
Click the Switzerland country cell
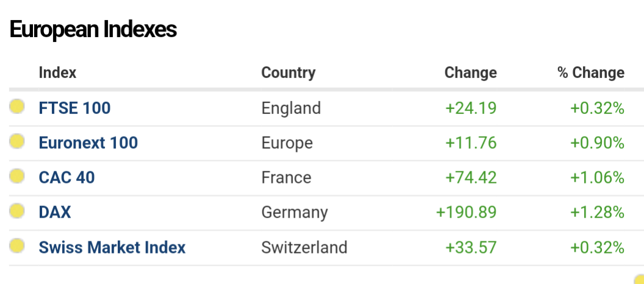coord(304,248)
